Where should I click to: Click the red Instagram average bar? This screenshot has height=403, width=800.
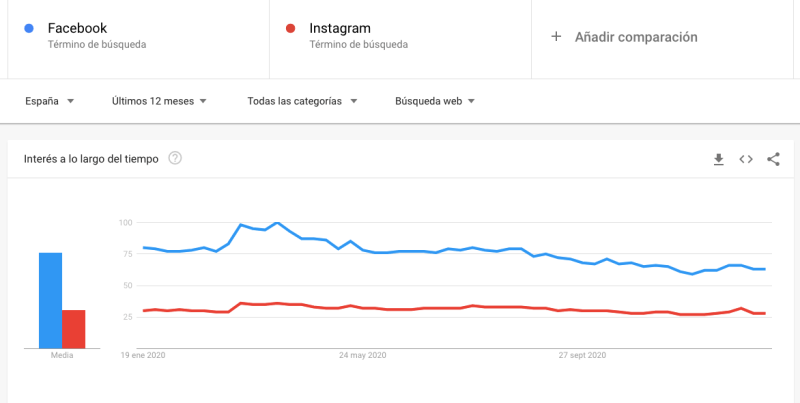pos(73,327)
